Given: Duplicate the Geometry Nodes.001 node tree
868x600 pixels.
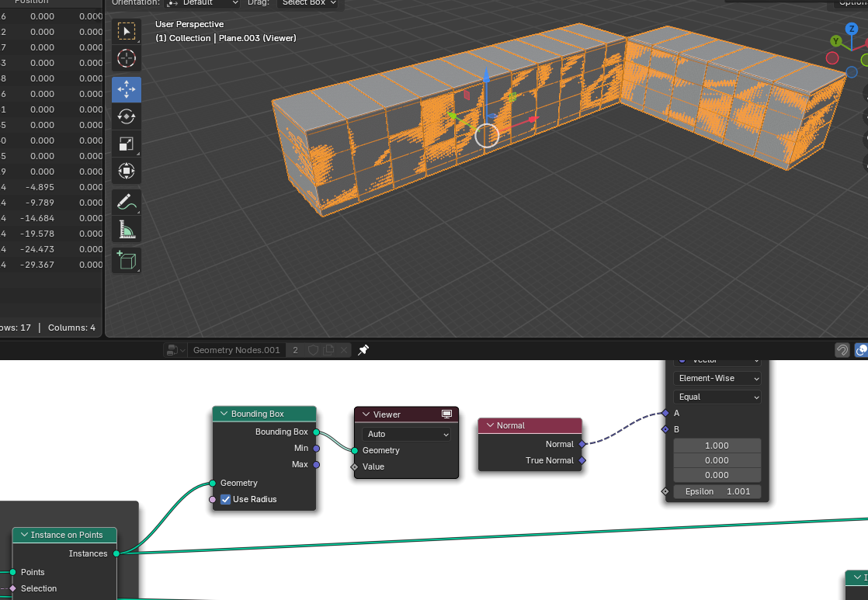Looking at the screenshot, I should click(328, 350).
